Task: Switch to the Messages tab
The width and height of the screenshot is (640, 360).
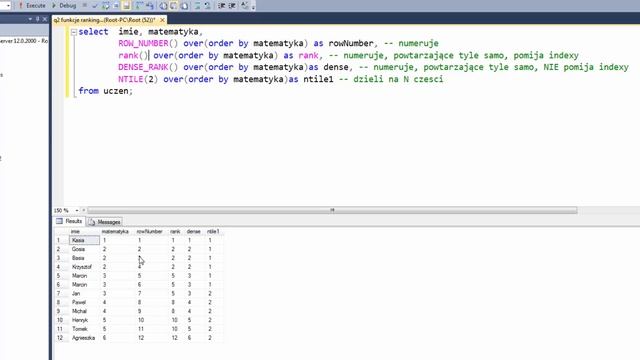Action: click(104, 222)
